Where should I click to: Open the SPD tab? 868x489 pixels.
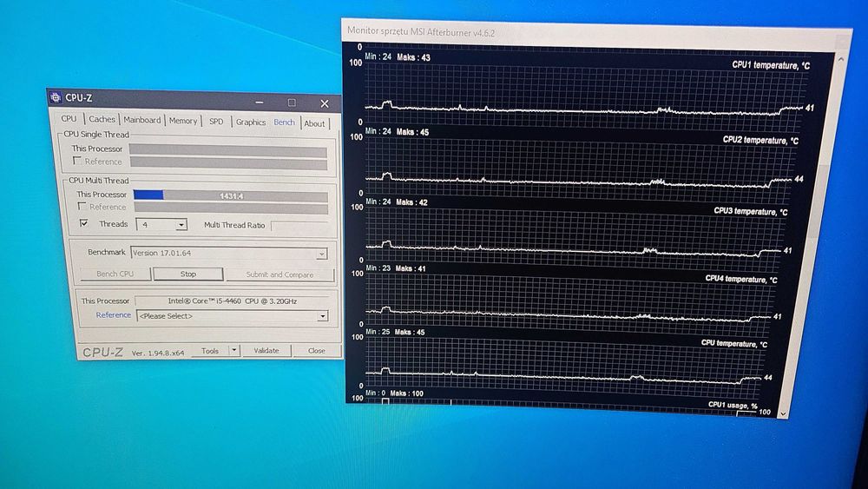216,122
